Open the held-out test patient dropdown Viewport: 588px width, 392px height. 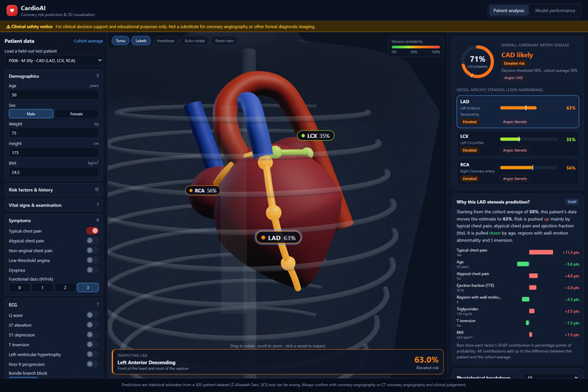(54, 61)
